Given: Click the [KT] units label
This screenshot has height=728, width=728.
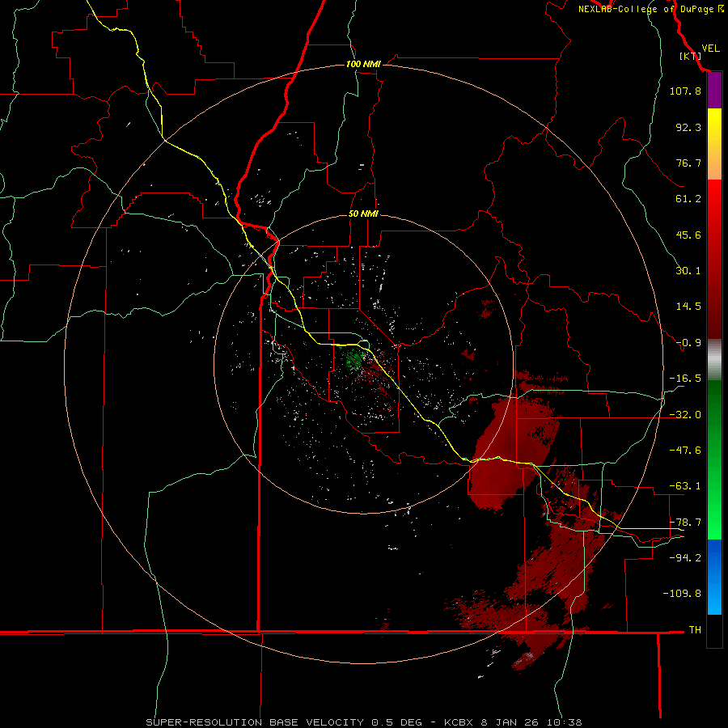Looking at the screenshot, I should click(x=691, y=56).
